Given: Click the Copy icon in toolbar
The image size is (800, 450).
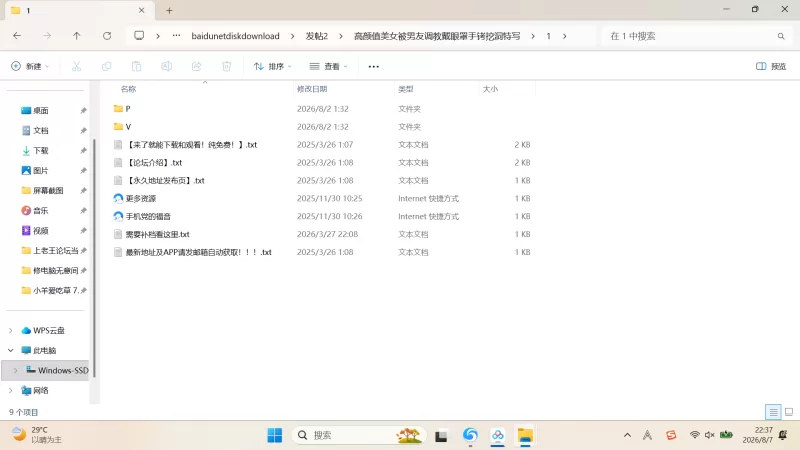Looking at the screenshot, I should pyautogui.click(x=106, y=66).
